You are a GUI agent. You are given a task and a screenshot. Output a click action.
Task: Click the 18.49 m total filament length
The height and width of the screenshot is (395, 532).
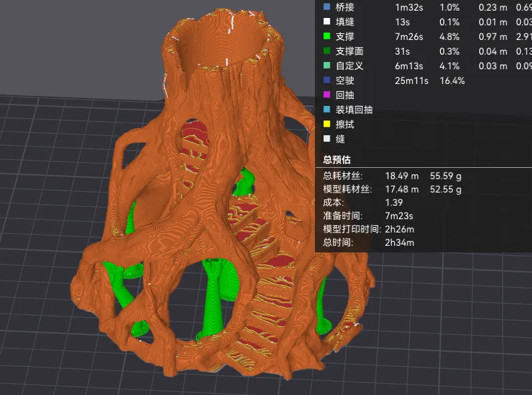click(x=401, y=176)
